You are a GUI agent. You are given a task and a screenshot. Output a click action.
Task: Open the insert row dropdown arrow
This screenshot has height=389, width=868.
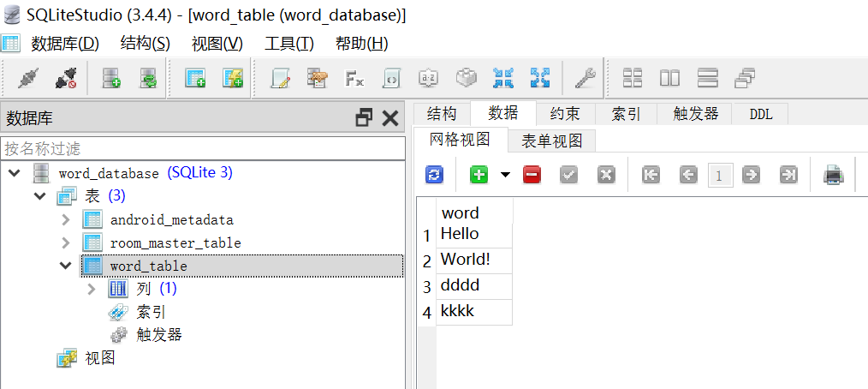point(505,175)
